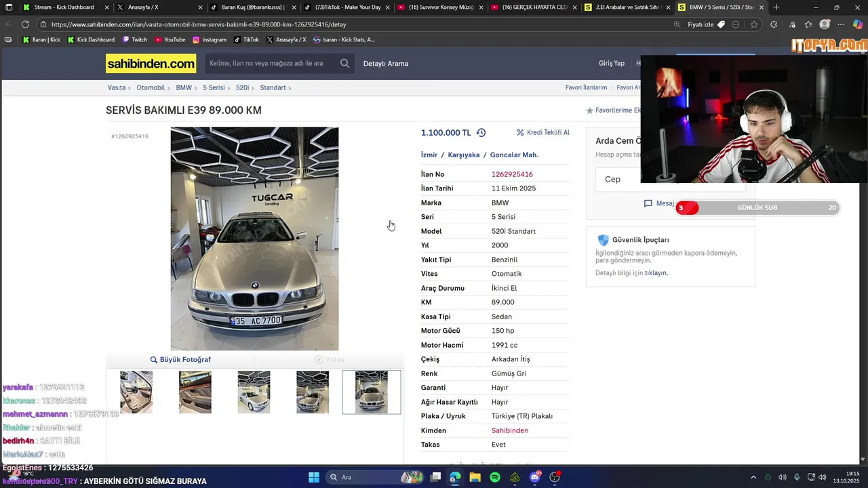The width and height of the screenshot is (868, 488).
Task: Open a new browser tab with plus
Action: click(776, 7)
